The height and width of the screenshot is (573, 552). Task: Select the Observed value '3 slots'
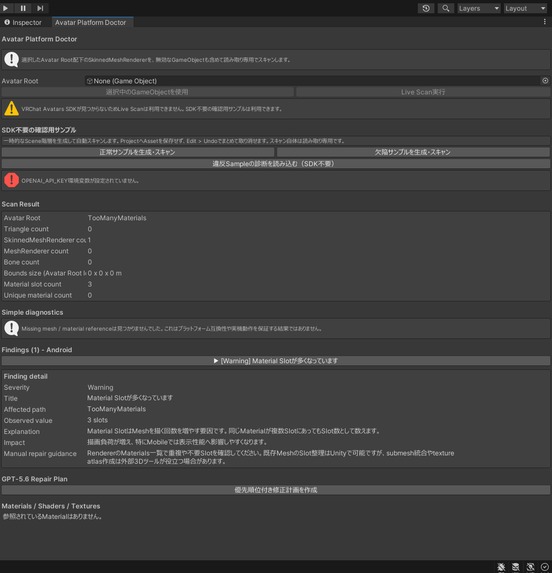point(98,420)
